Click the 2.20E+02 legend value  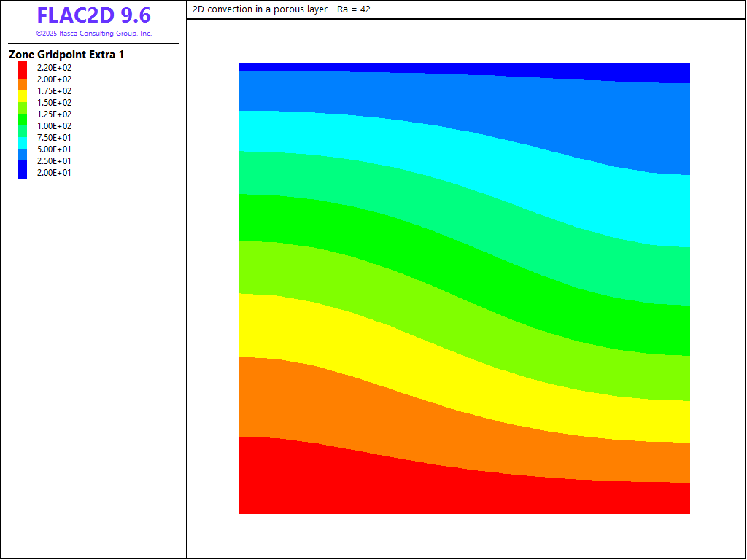54,68
